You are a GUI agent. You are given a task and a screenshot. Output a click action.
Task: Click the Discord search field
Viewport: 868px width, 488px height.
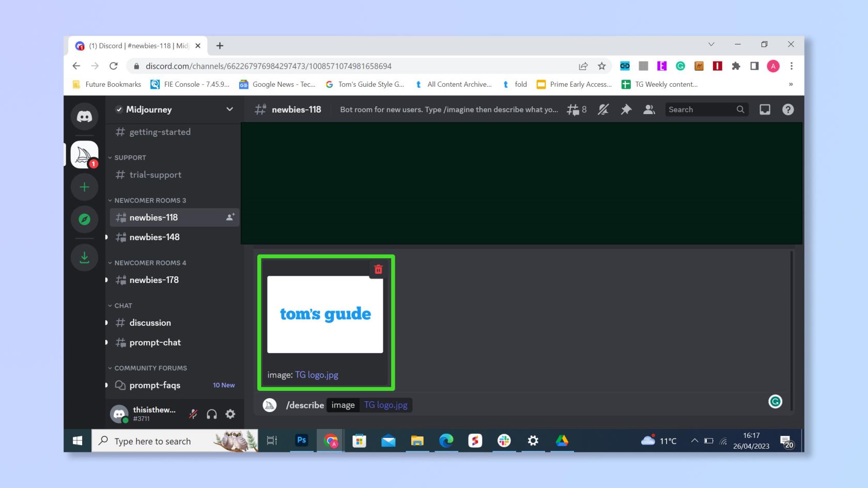tap(706, 109)
